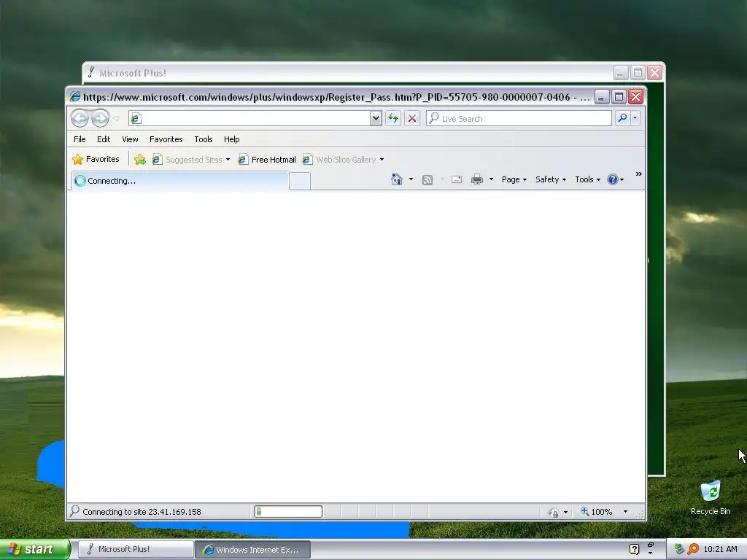Viewport: 747px width, 560px height.
Task: Open the Recycle Bin desktop icon
Action: pos(711,498)
